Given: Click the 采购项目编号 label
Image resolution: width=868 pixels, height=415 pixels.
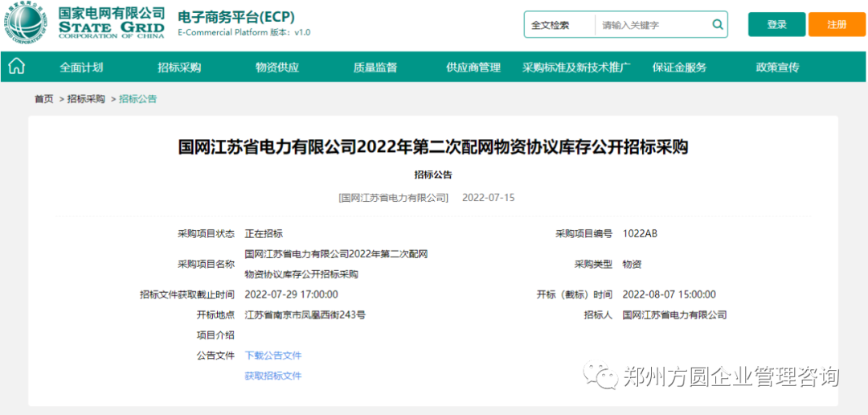Looking at the screenshot, I should point(584,234).
